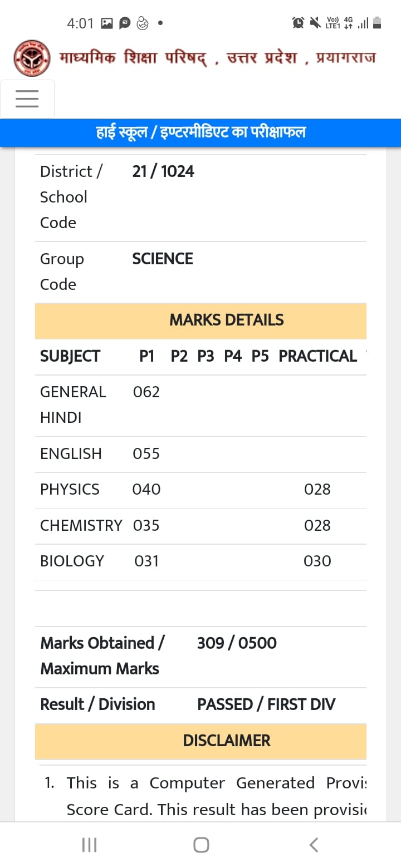The image size is (401, 868).
Task: Tap the Hindi board name heading
Action: [x=217, y=58]
